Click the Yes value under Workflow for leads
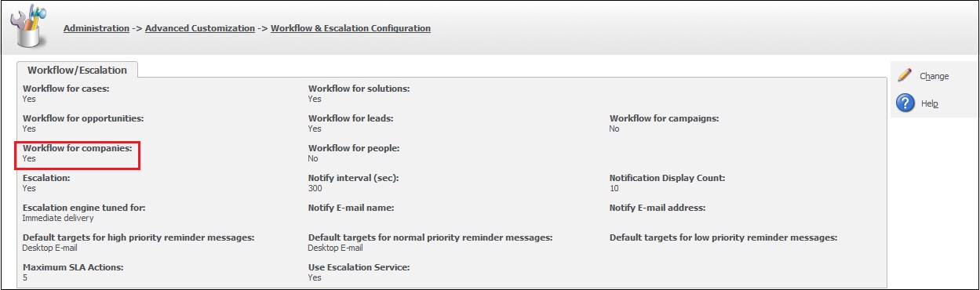This screenshot has height=290, width=980. (315, 129)
